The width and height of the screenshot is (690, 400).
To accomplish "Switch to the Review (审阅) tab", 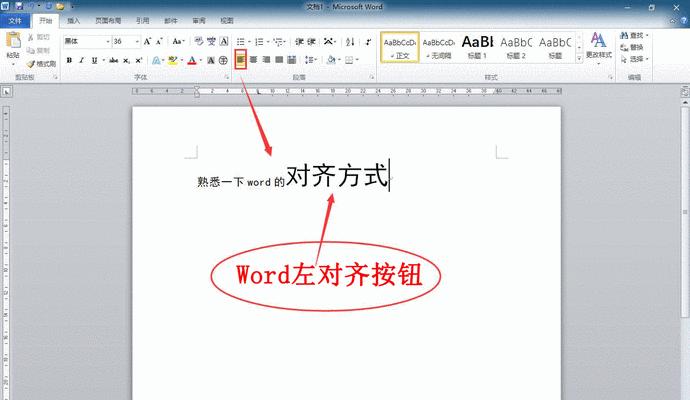I will pos(199,21).
